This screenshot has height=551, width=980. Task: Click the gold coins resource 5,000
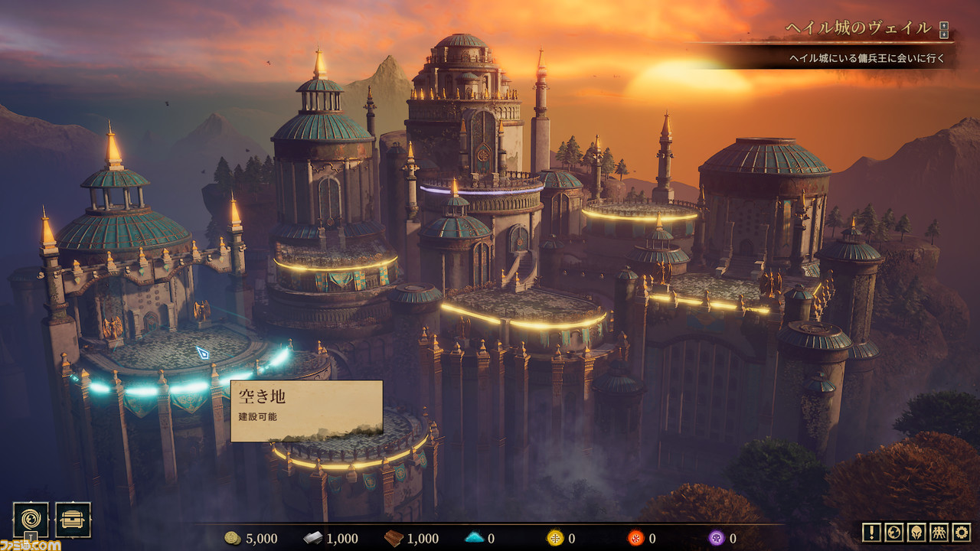click(250, 539)
